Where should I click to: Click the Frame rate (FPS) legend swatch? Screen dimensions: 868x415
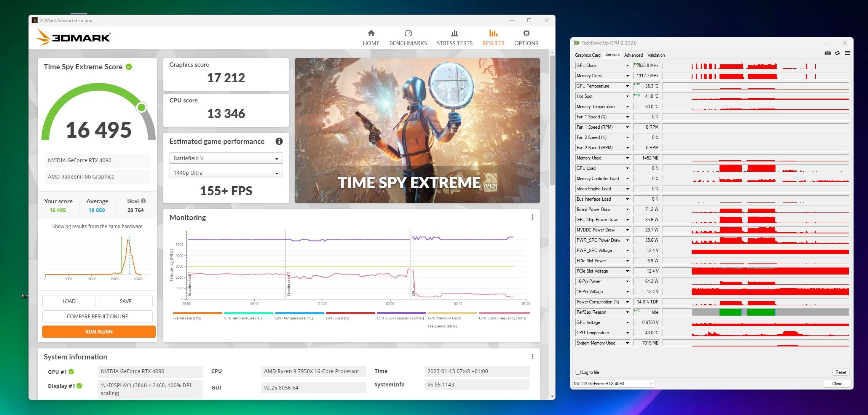point(197,313)
